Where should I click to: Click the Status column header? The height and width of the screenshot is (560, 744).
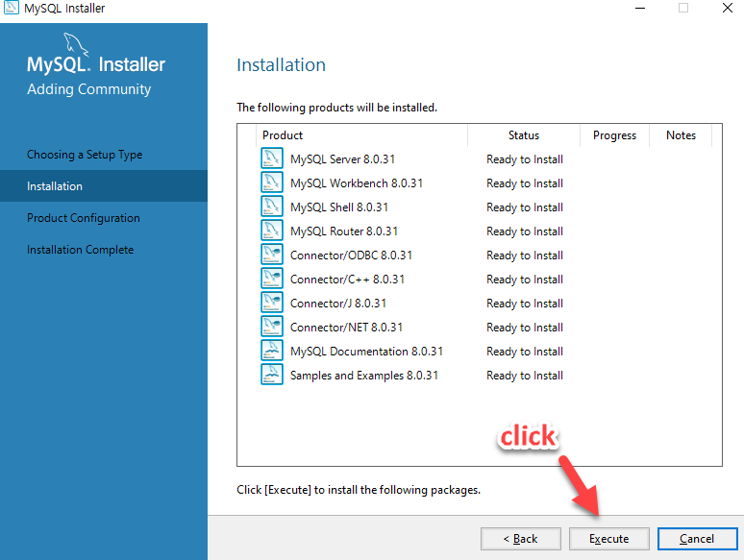(524, 135)
